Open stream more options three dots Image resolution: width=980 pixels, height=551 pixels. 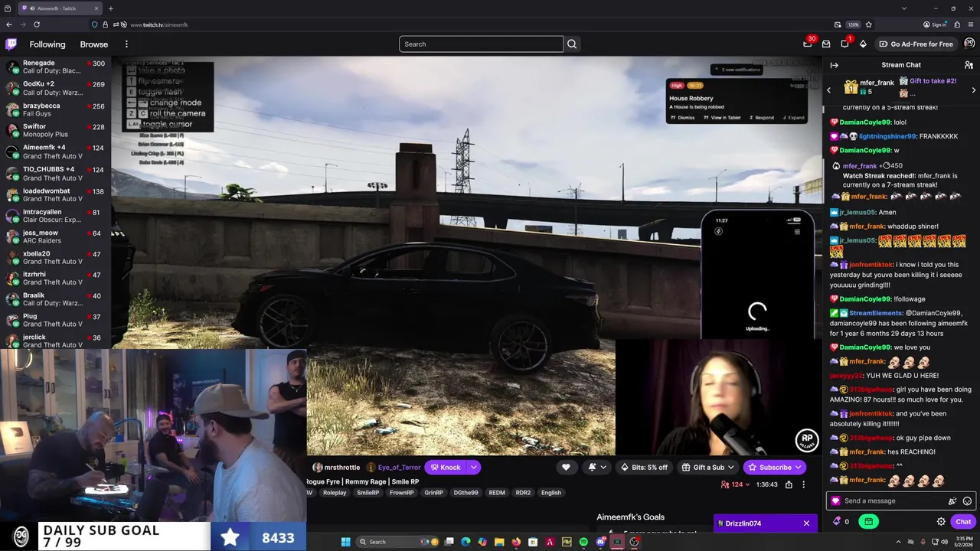click(803, 484)
